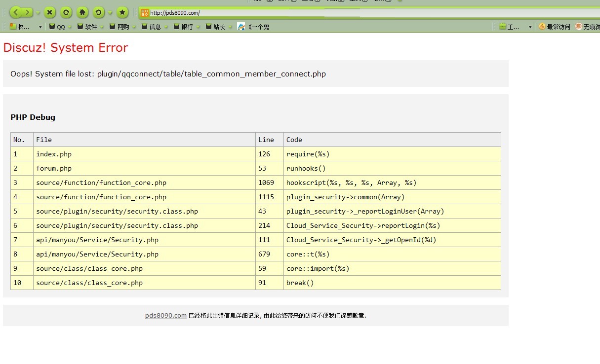Screen dimensions: 600x364
Task: Open the back/forward history dropdown arrow
Action: 38,13
